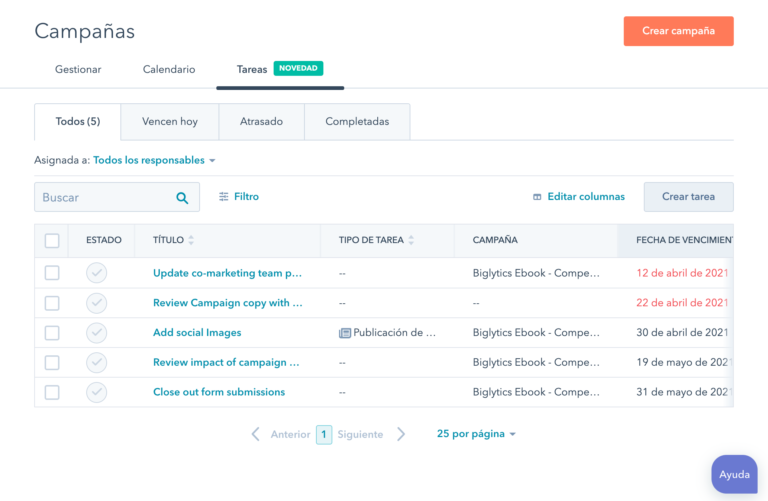Open the '25 por página' dropdown
768x501 pixels.
(476, 434)
